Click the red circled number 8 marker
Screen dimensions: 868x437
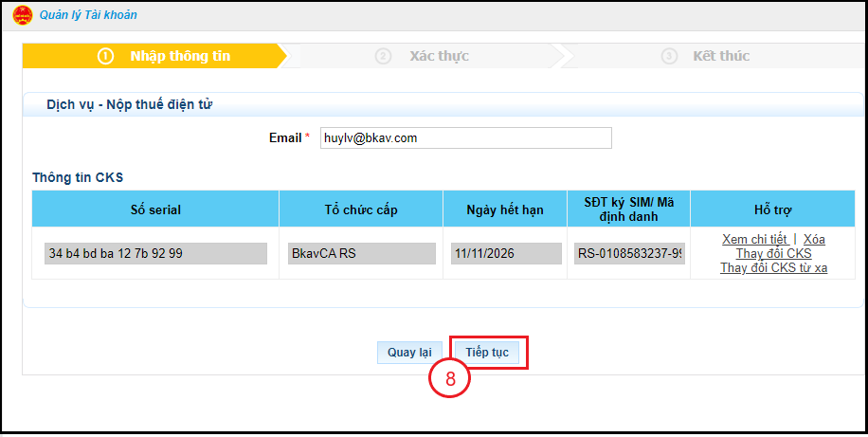point(450,378)
